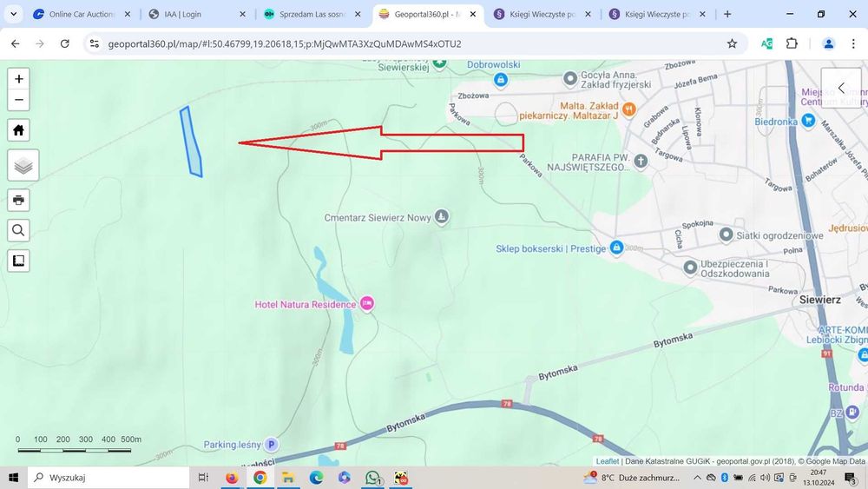Switch to Sprzedam Las sosnowy tab
Screen dimensions: 868x489
coord(312,15)
